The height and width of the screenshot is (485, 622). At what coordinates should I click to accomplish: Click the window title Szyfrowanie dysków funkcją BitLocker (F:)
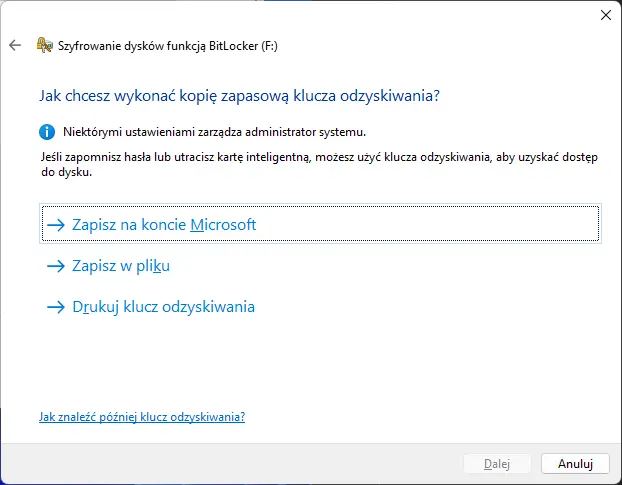[168, 46]
